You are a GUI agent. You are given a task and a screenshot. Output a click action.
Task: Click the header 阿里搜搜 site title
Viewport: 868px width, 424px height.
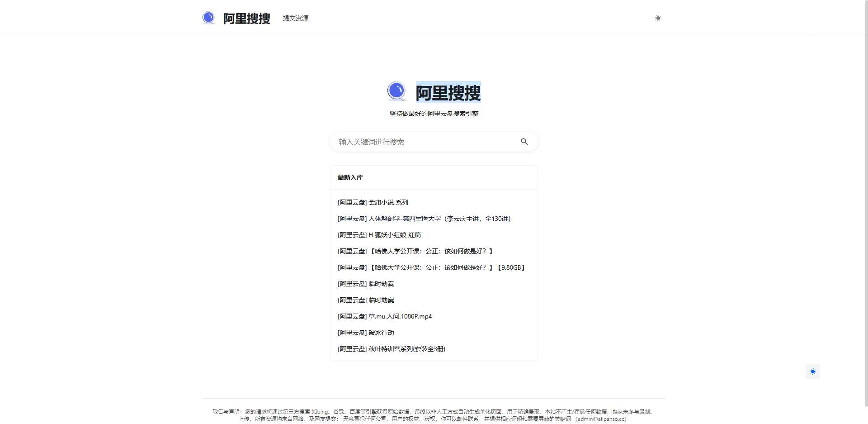[x=246, y=19]
